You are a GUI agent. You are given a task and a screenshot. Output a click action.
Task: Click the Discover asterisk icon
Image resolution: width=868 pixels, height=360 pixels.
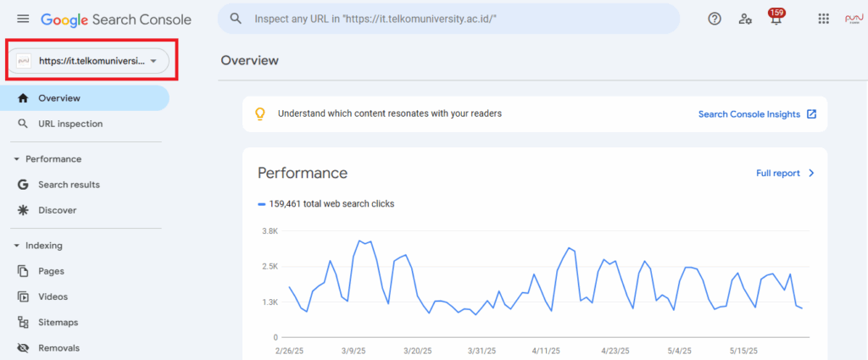coord(23,210)
